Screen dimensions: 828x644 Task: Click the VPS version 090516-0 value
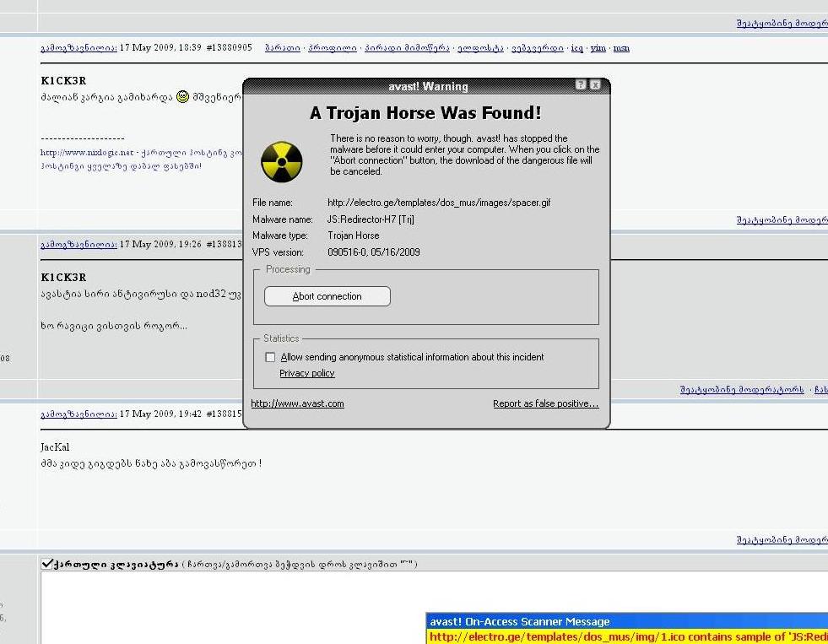click(374, 252)
